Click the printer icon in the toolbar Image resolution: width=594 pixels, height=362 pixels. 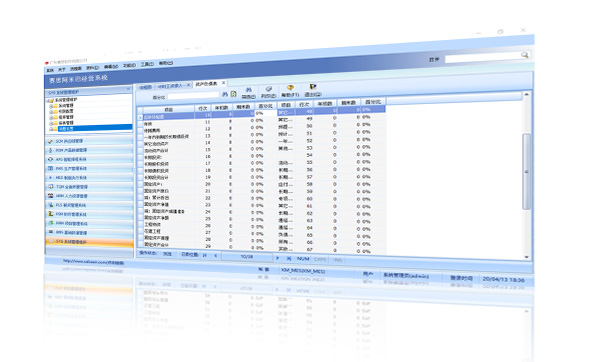pyautogui.click(x=269, y=89)
